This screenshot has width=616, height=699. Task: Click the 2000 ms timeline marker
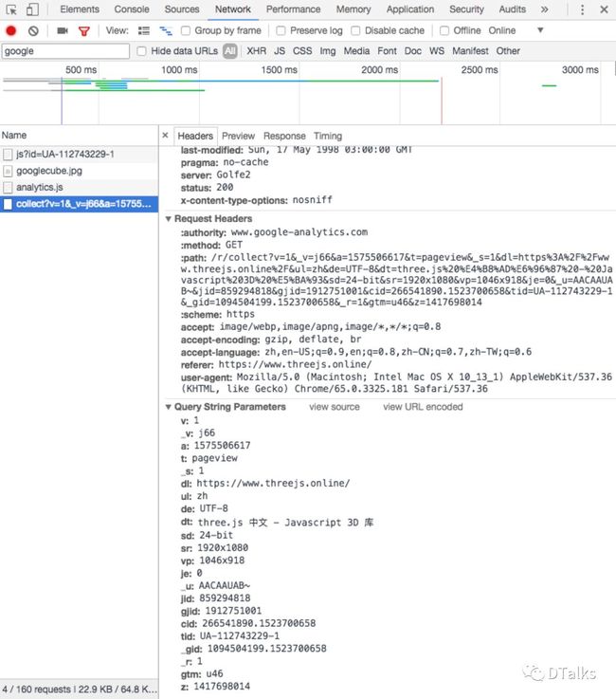pos(379,70)
